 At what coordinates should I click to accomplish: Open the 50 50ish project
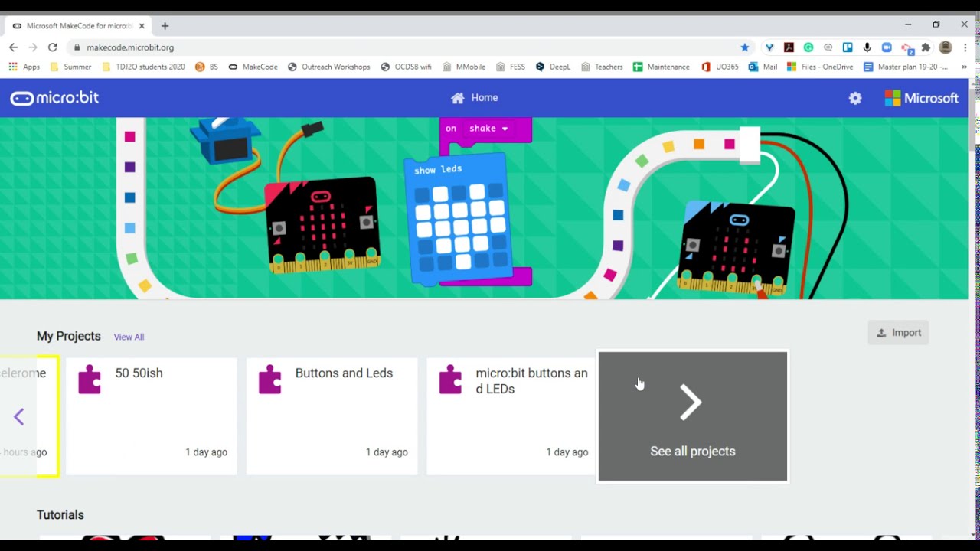point(152,416)
